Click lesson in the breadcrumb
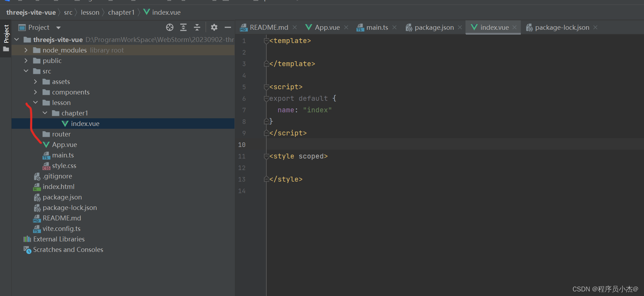This screenshot has width=644, height=296. [90, 12]
